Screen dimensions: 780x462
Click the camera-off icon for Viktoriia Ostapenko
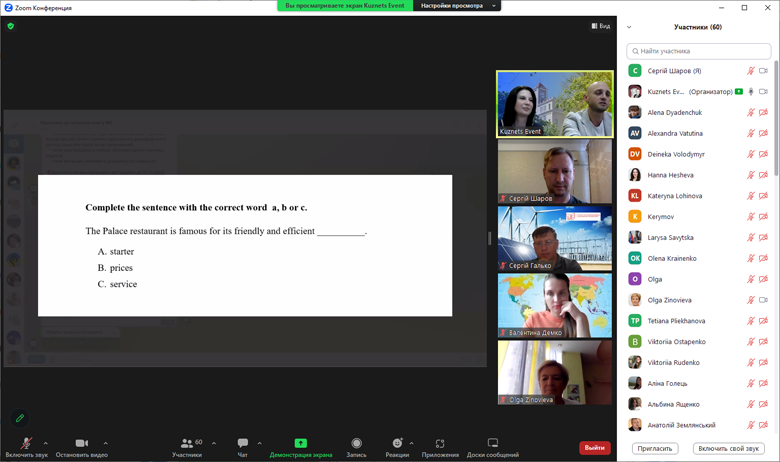(763, 342)
